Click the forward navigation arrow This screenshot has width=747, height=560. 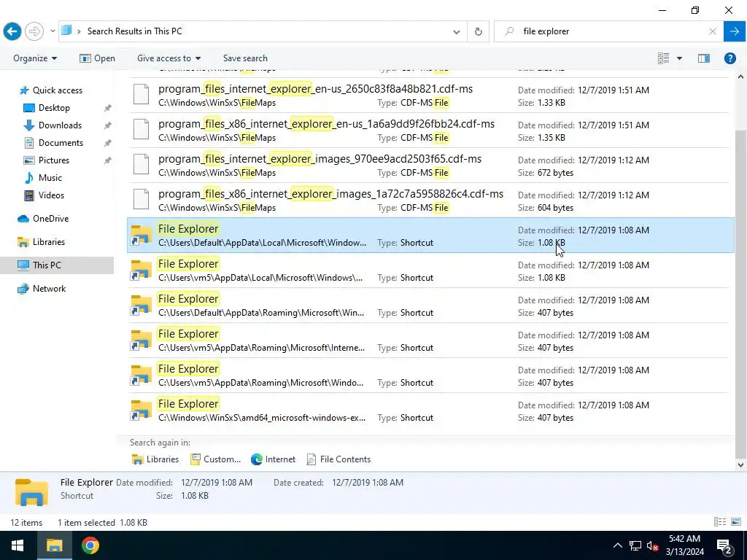34,31
